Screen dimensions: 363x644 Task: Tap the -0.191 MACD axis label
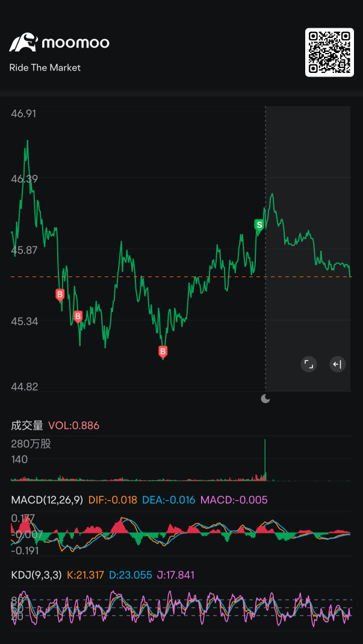click(25, 551)
